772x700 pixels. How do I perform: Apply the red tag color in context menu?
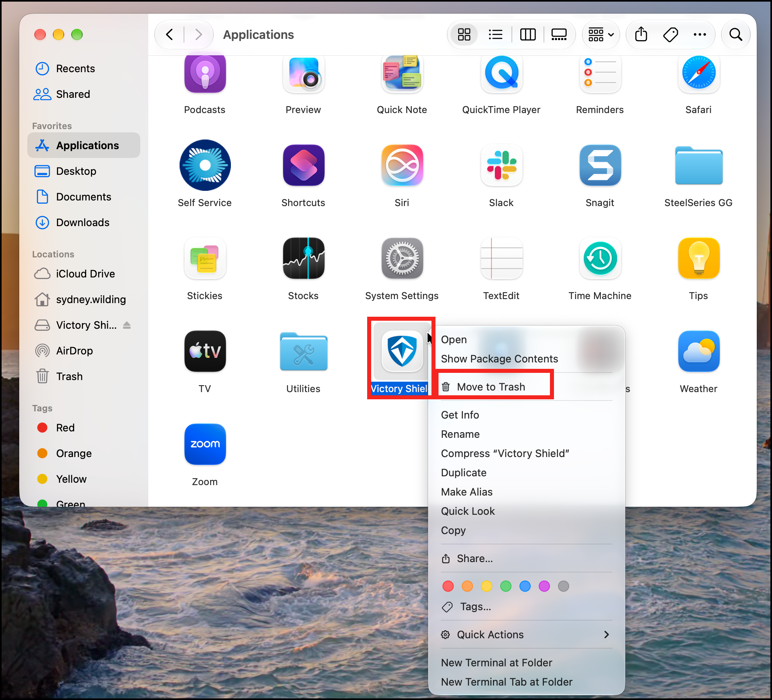point(448,586)
